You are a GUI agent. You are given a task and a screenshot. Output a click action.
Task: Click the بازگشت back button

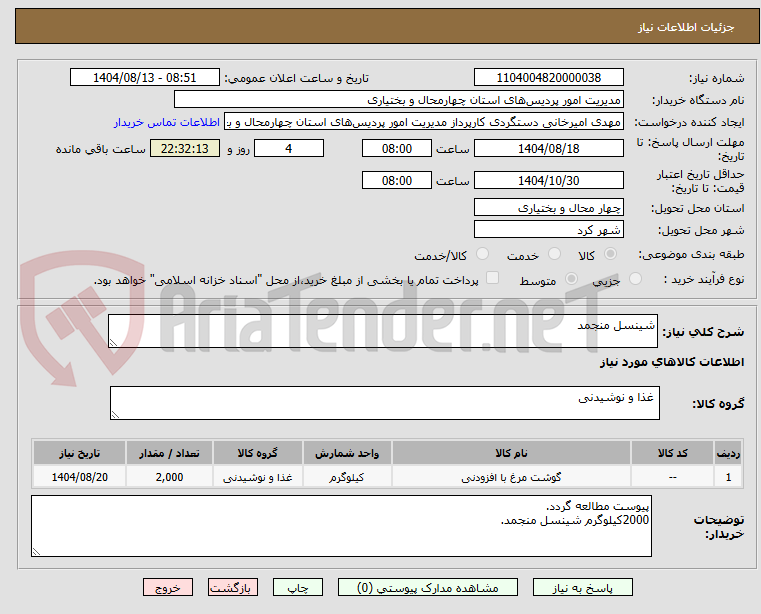click(232, 587)
